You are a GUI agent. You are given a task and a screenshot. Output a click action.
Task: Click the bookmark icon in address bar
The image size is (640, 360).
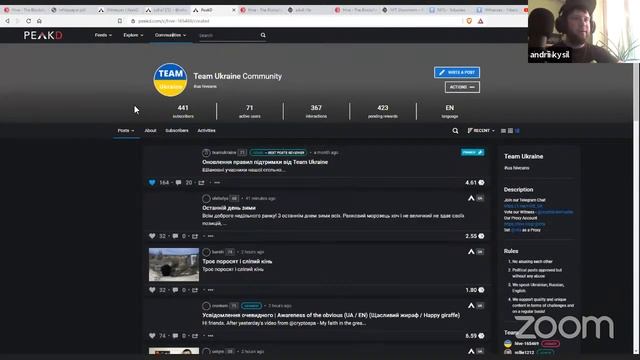click(x=120, y=21)
